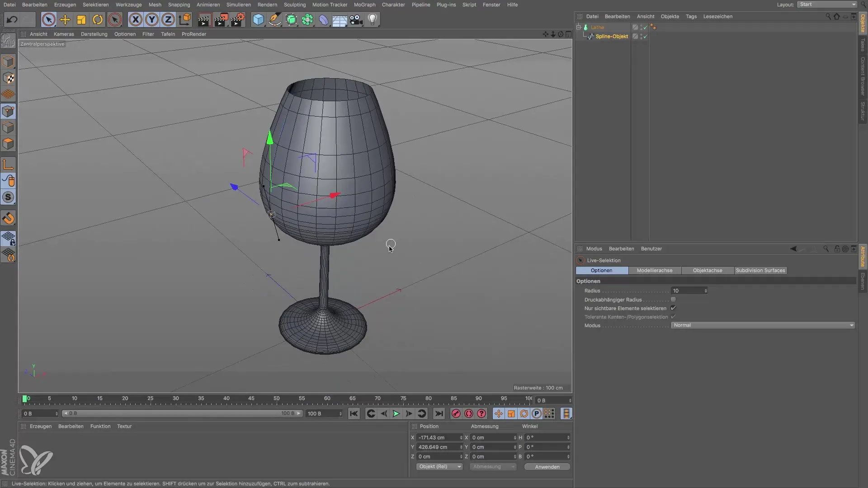Open the Modus dropdown set to Normal
Viewport: 868px width, 488px height.
tap(763, 325)
